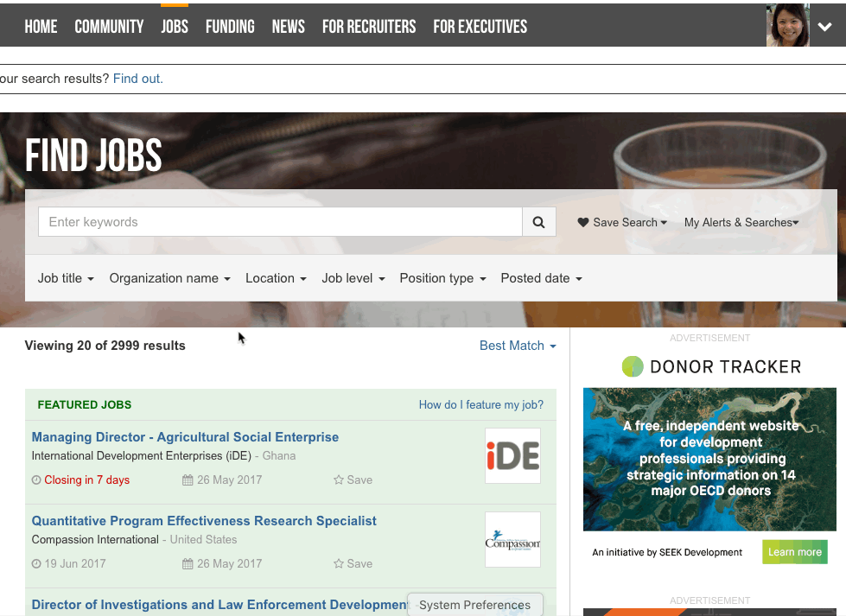Open the Position type filter
Viewport: 846px width, 616px height.
point(443,278)
